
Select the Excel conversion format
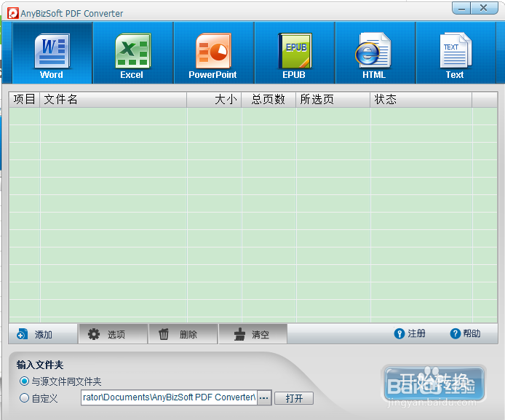tap(133, 53)
